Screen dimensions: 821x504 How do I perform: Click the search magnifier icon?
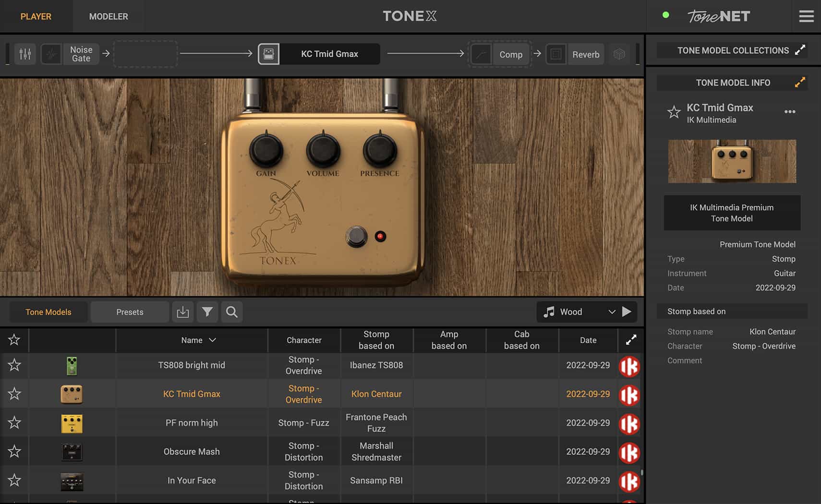pyautogui.click(x=231, y=312)
